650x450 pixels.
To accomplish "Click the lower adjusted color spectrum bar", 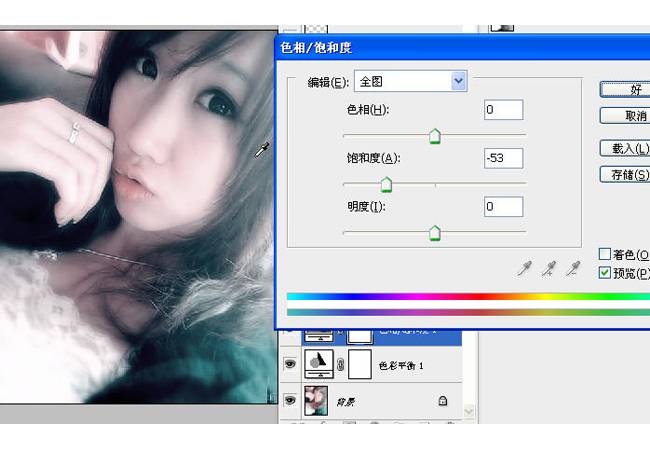I will [468, 312].
